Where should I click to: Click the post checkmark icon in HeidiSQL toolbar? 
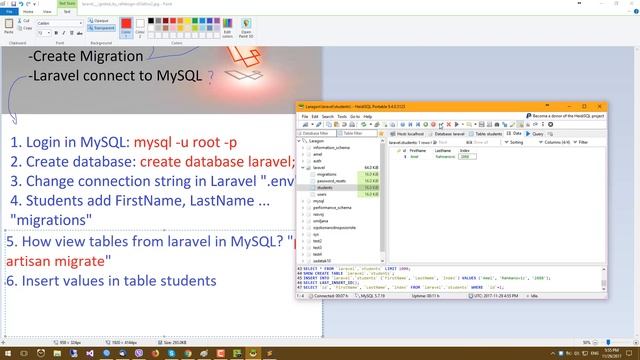[x=441, y=124]
